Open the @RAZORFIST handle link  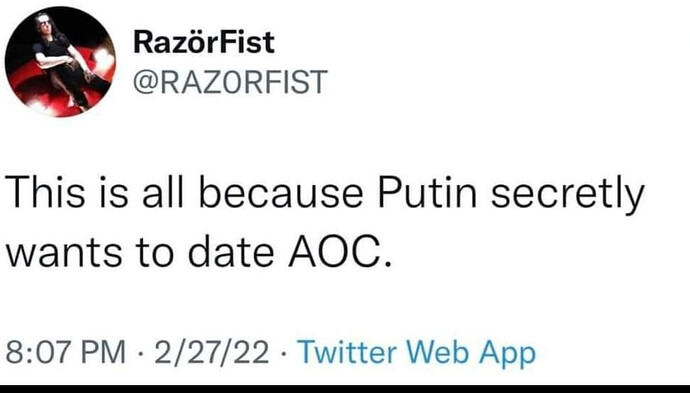pos(230,82)
